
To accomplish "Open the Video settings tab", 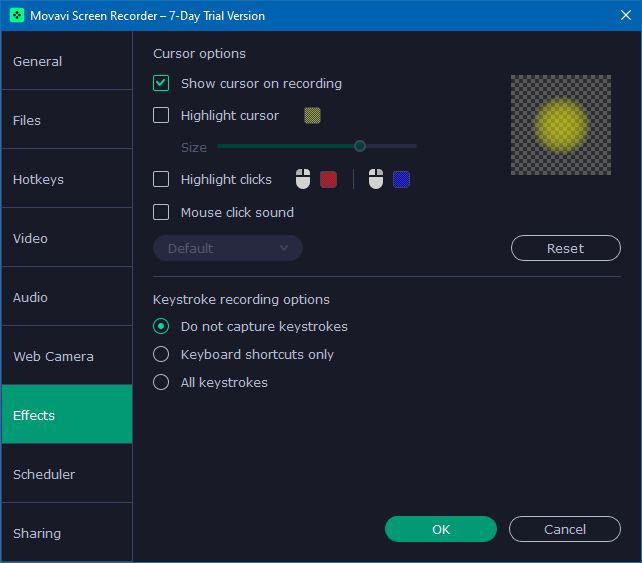I will point(67,237).
